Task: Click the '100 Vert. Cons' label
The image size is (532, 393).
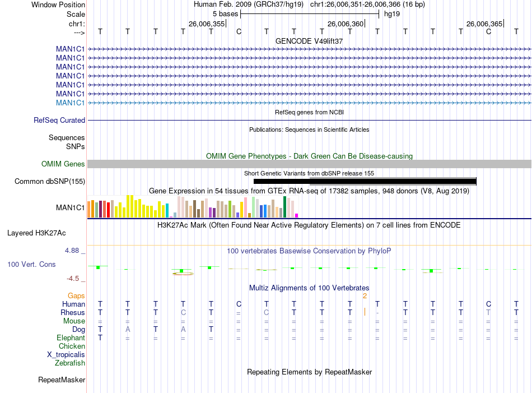Action: pyautogui.click(x=31, y=264)
